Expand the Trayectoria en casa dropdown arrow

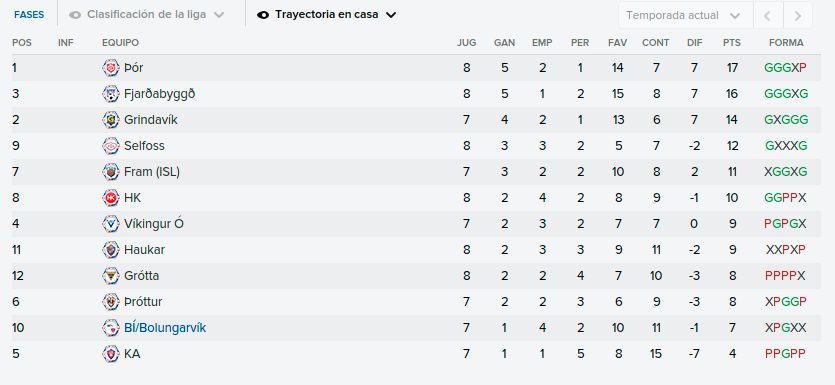(x=391, y=15)
